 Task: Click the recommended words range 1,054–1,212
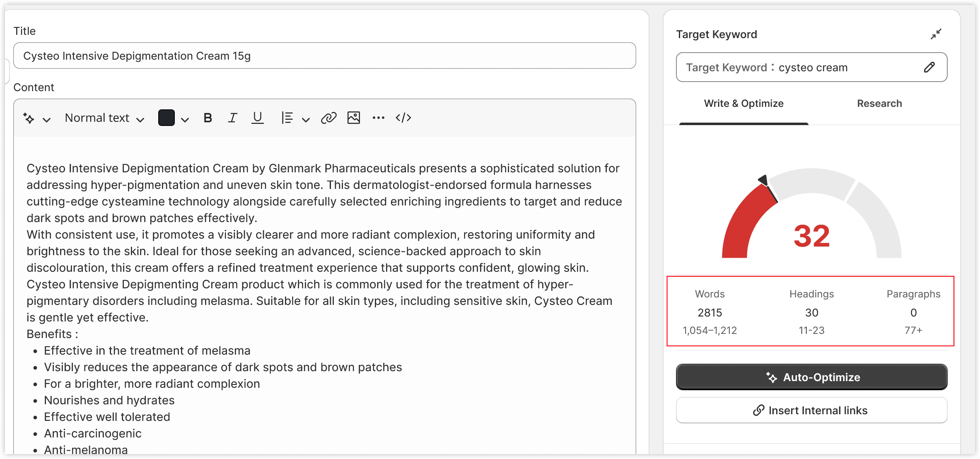(x=710, y=331)
